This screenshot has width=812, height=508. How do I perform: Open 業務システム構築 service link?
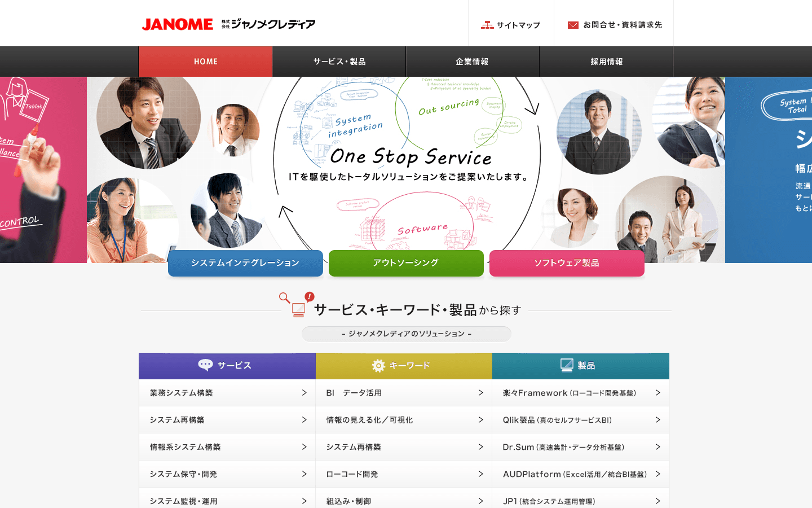(x=227, y=393)
